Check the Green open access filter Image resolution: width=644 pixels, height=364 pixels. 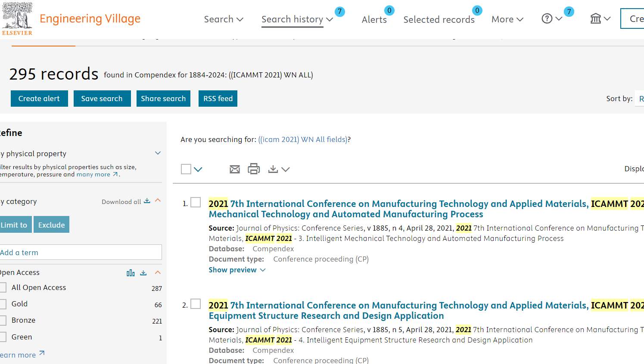(3, 337)
